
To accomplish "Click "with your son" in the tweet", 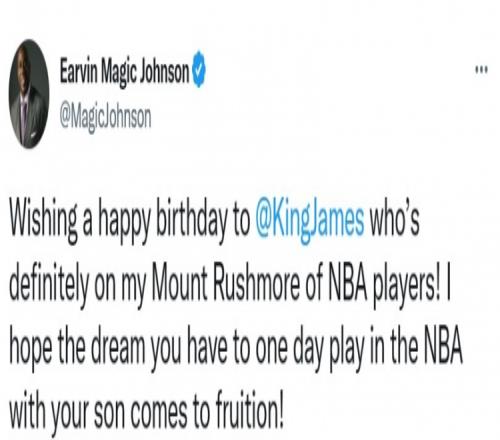I will tap(66, 412).
